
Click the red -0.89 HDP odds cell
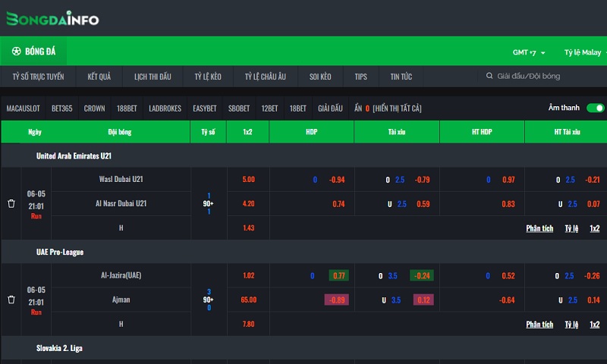point(337,300)
